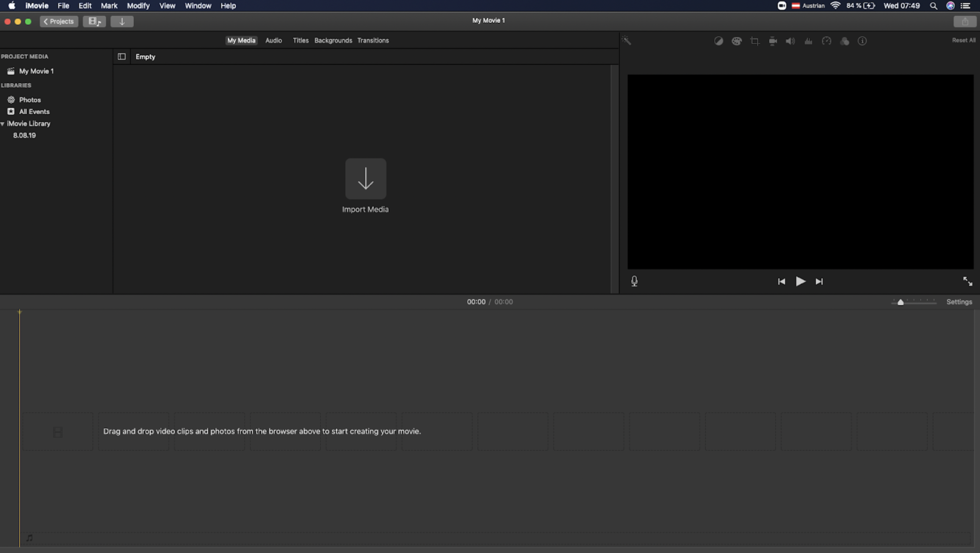Click the background music note icon
Image resolution: width=980 pixels, height=553 pixels.
pyautogui.click(x=30, y=538)
